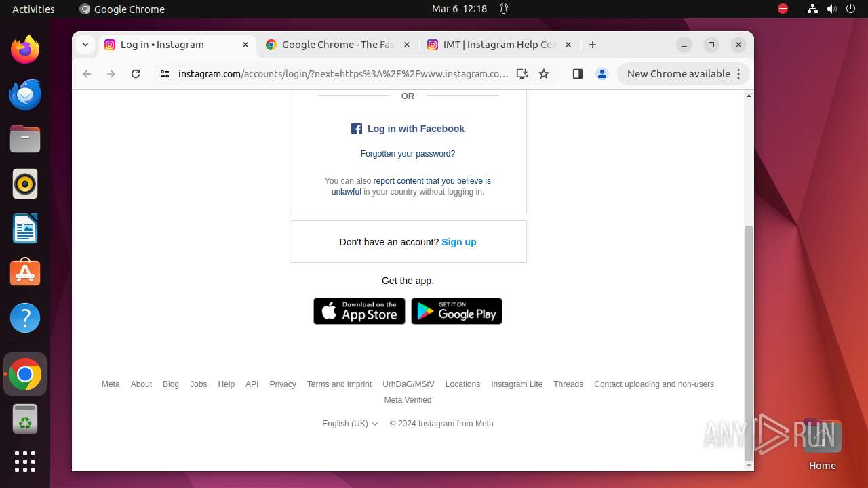Show Applications grid in the dock

tap(25, 462)
